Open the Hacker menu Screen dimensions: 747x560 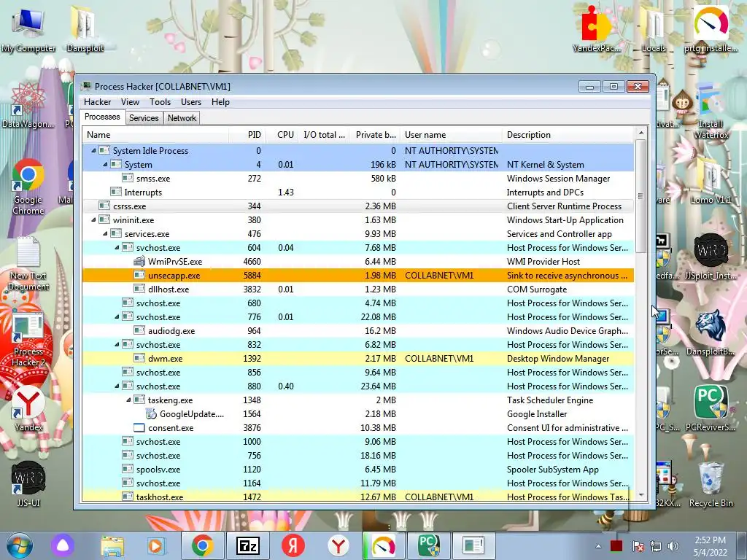pos(97,102)
